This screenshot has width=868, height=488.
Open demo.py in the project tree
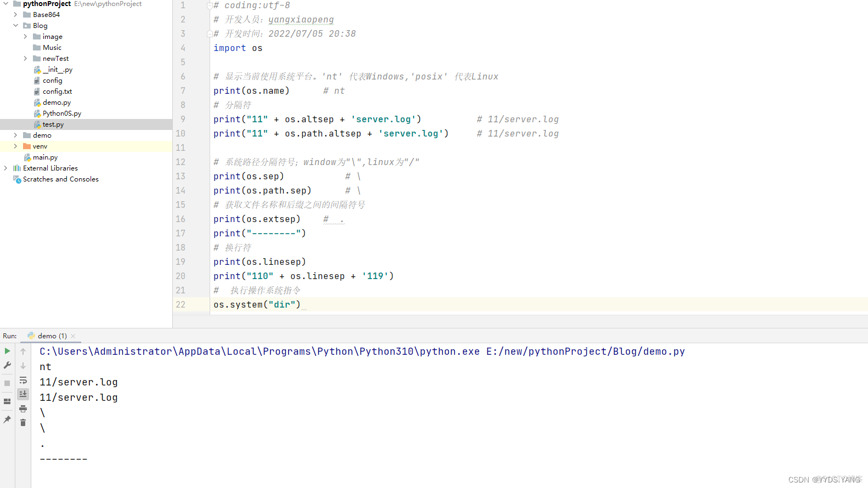click(57, 103)
